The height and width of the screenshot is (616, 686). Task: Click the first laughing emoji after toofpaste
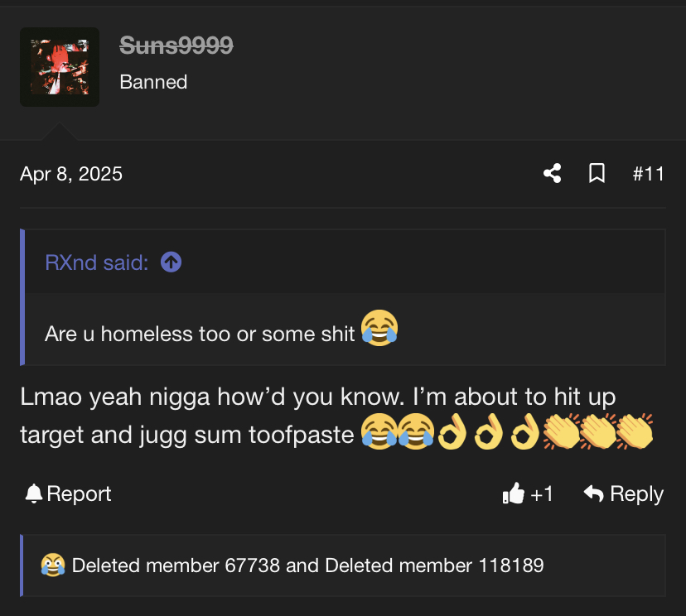pyautogui.click(x=379, y=431)
